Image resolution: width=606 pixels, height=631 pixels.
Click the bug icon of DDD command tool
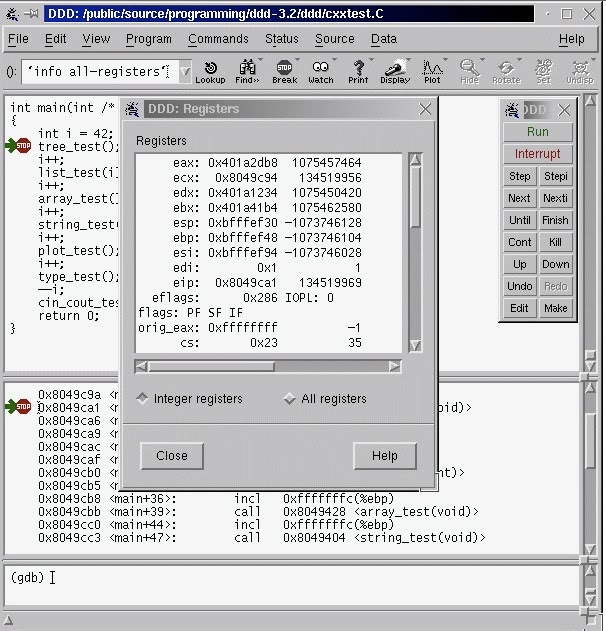[512, 110]
